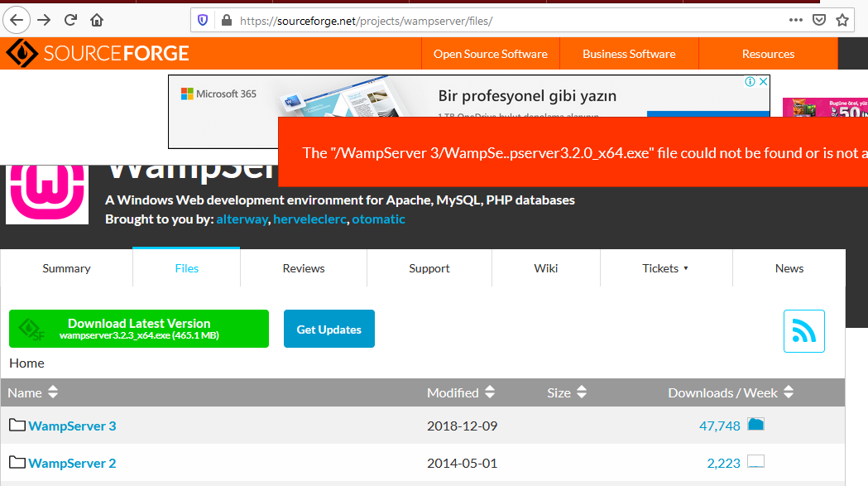Click the 2,223 weekly downloads link

click(723, 463)
